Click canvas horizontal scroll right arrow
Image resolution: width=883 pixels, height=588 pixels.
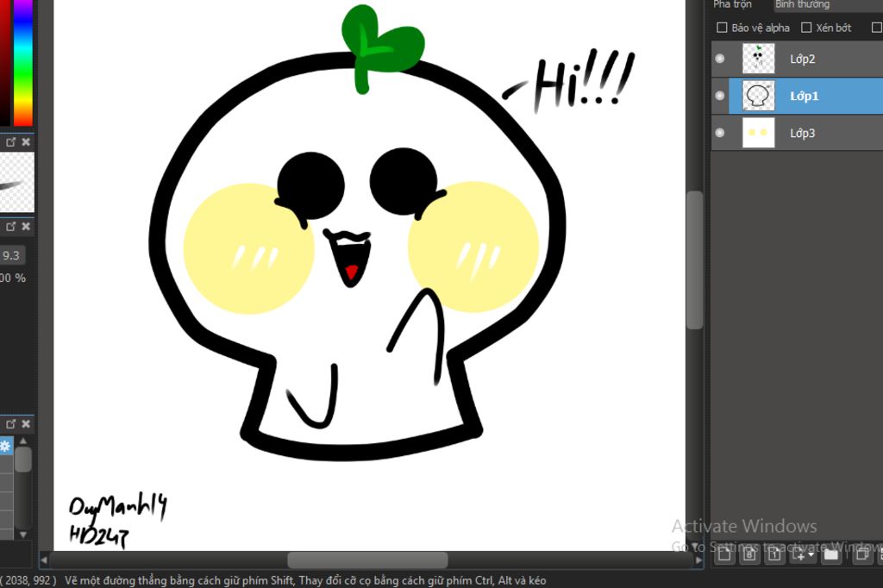click(x=698, y=560)
